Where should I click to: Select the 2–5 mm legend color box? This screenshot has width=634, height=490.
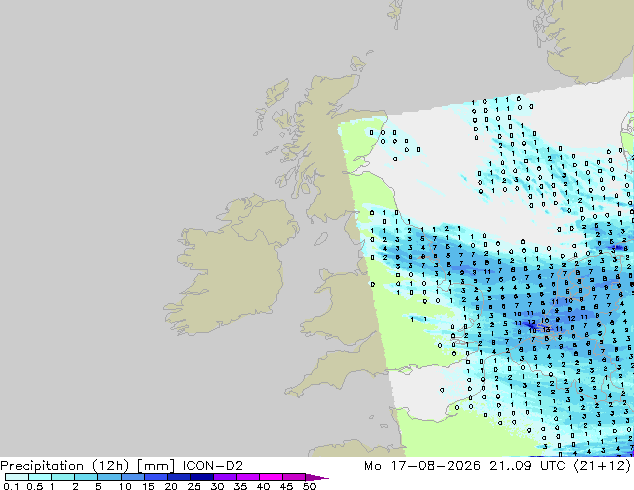86,477
